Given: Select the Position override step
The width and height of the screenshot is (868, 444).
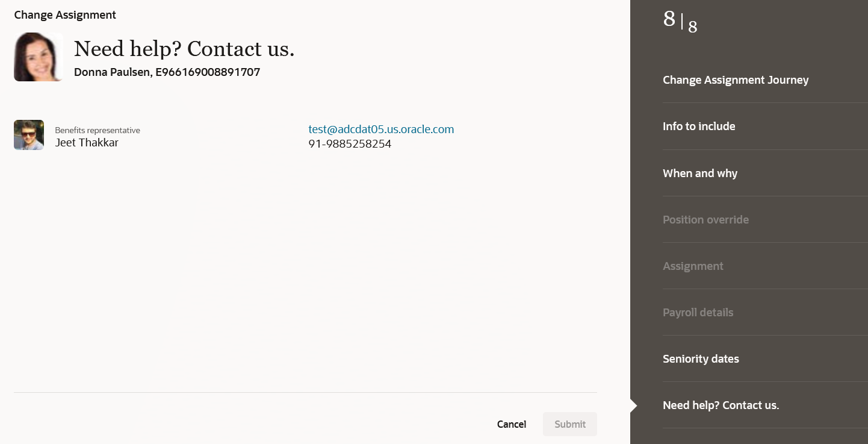Looking at the screenshot, I should click(x=705, y=219).
